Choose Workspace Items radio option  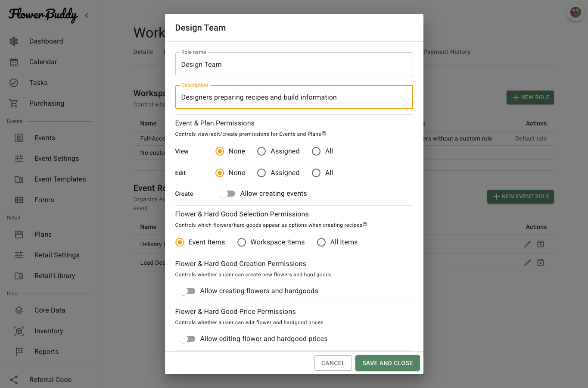(242, 242)
